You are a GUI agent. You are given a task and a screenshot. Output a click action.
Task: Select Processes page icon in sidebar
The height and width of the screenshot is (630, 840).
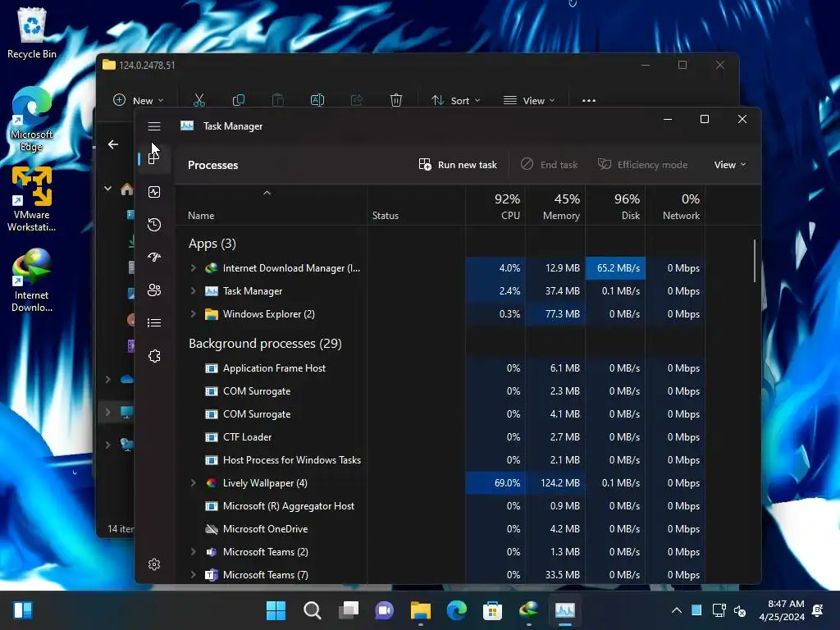click(154, 158)
